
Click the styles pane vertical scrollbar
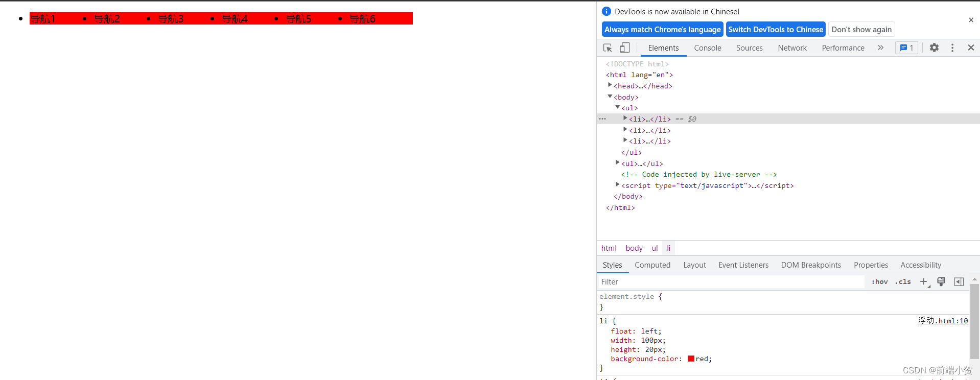[974, 322]
